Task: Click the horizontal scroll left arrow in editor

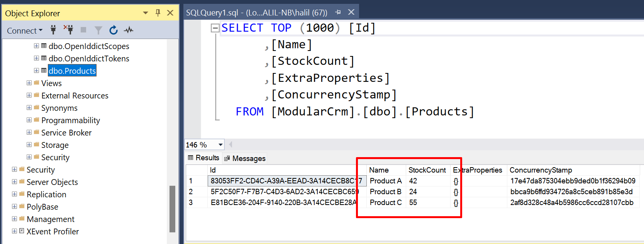Action: (230, 144)
